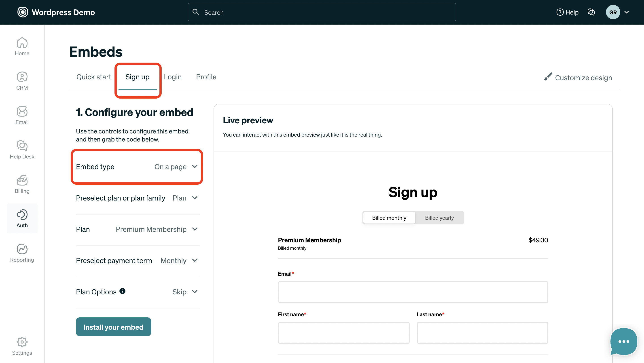
Task: Click the Install your embed button
Action: coord(113,327)
